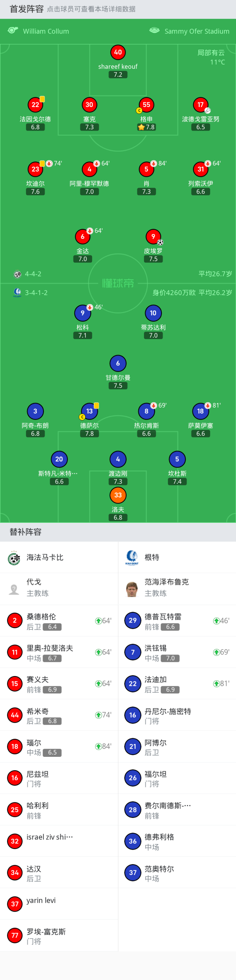Screen dimensions: 236x980
Task: Select red player 55 格申 with star rating
Action: (x=146, y=105)
